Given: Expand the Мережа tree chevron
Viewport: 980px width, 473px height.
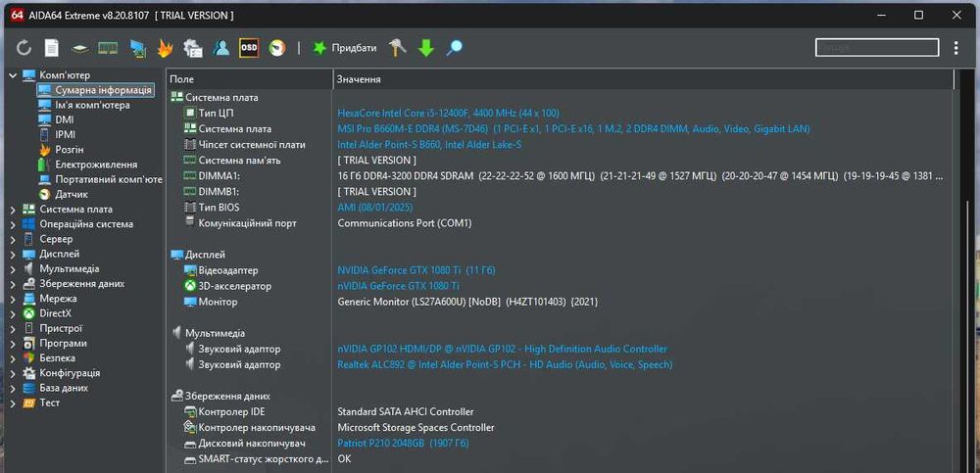Looking at the screenshot, I should (x=13, y=299).
